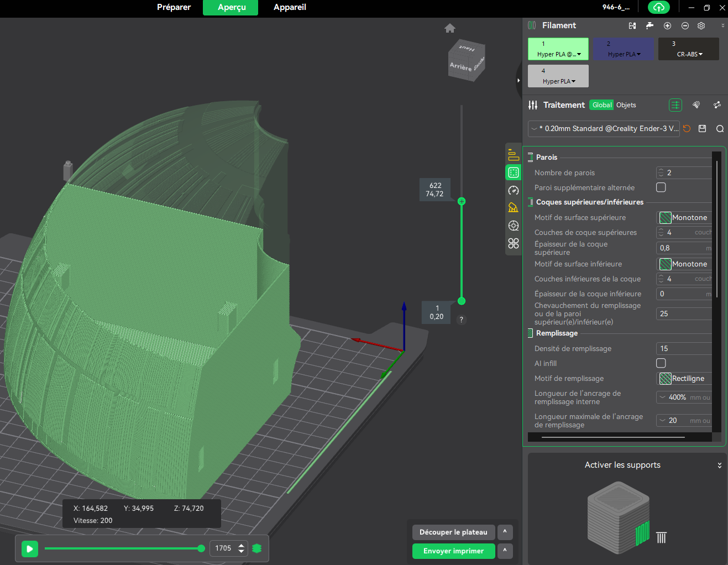Click the Nombre de parois stepper arrows
The width and height of the screenshot is (728, 565).
pyautogui.click(x=661, y=172)
